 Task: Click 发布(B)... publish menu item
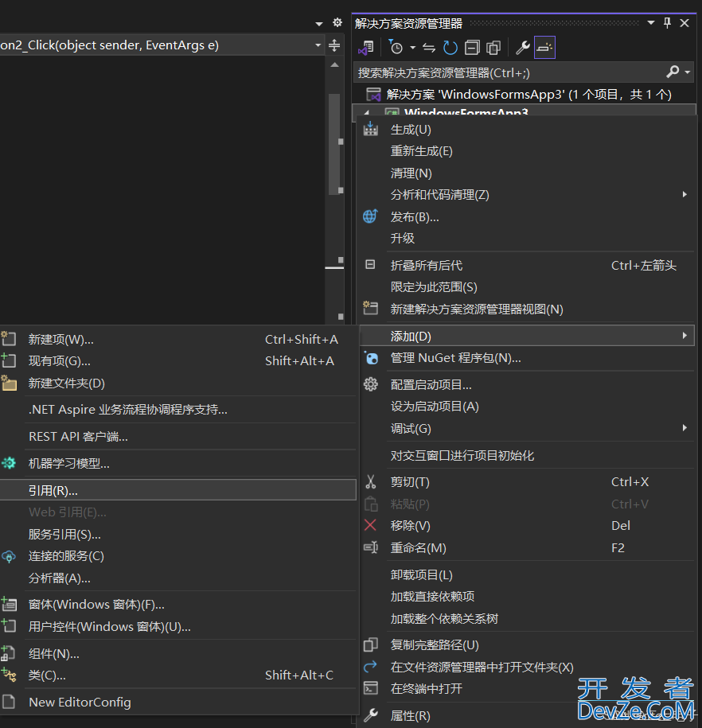point(527,217)
